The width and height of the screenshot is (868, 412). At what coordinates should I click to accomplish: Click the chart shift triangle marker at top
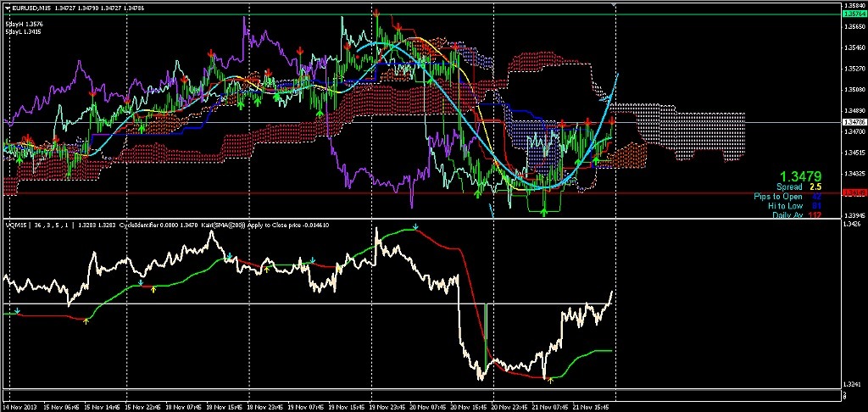(614, 4)
